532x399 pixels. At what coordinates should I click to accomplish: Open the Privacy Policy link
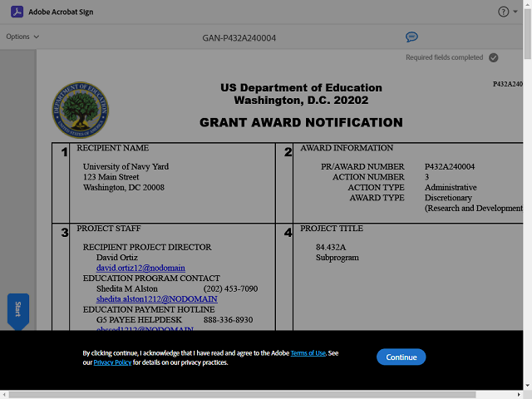pos(112,362)
